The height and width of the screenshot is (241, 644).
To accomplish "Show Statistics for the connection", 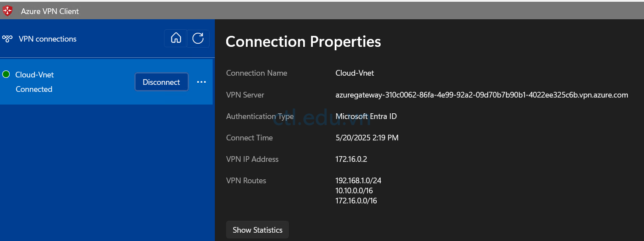I will (x=257, y=230).
